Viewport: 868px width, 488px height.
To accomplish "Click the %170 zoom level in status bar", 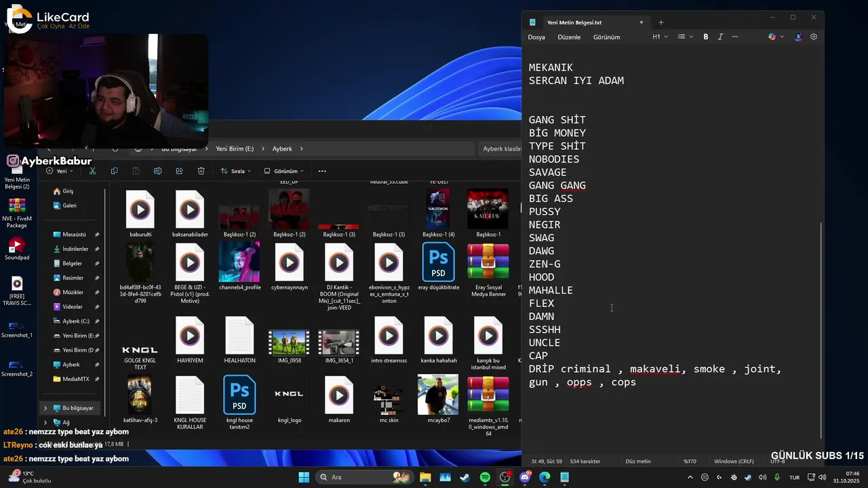I will [690, 462].
